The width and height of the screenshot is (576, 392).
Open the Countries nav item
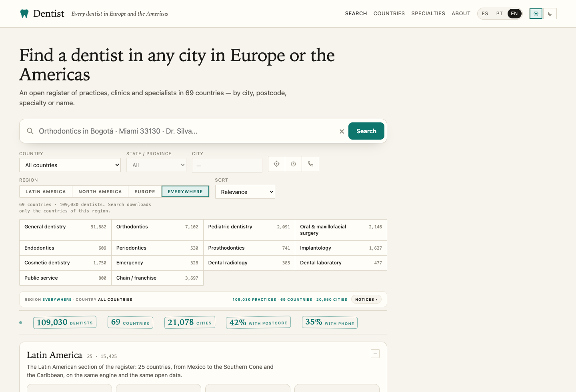tap(389, 14)
